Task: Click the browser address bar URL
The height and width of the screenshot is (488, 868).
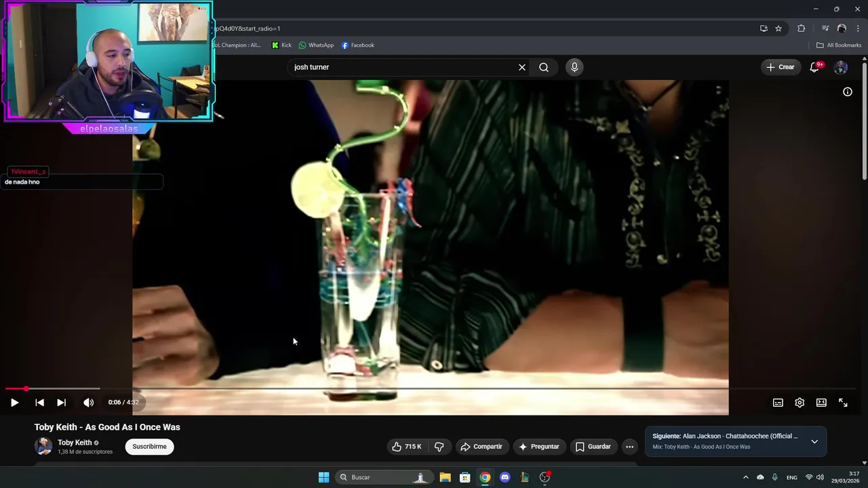Action: point(247,28)
